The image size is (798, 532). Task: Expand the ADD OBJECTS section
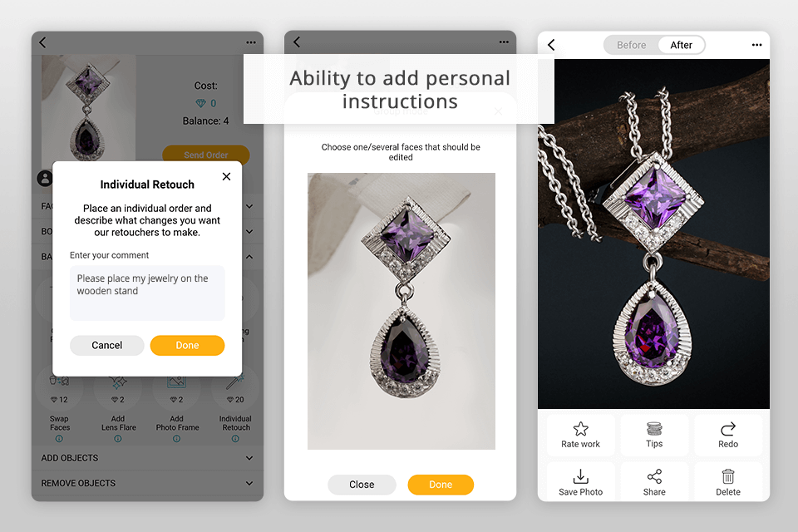tap(147, 458)
